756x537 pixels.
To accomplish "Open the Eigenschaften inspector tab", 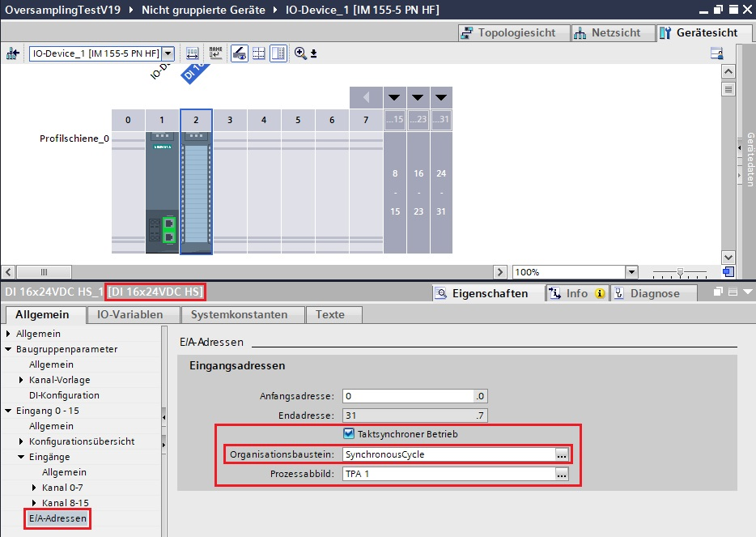I will tap(490, 293).
